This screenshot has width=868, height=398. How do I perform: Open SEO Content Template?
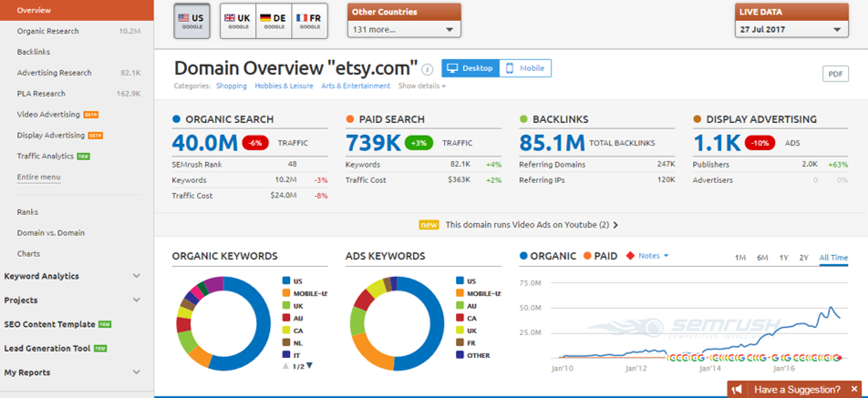pyautogui.click(x=57, y=324)
